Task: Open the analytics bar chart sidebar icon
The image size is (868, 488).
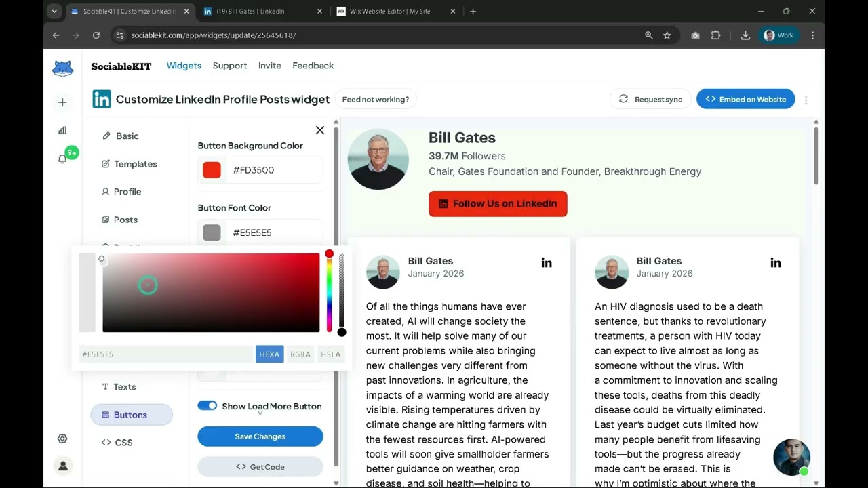Action: click(62, 130)
